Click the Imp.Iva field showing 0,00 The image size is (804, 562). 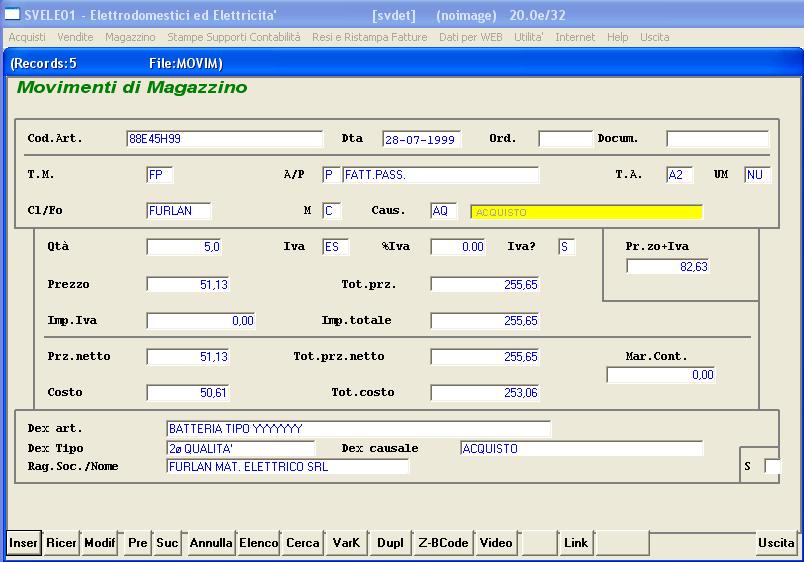(x=201, y=320)
